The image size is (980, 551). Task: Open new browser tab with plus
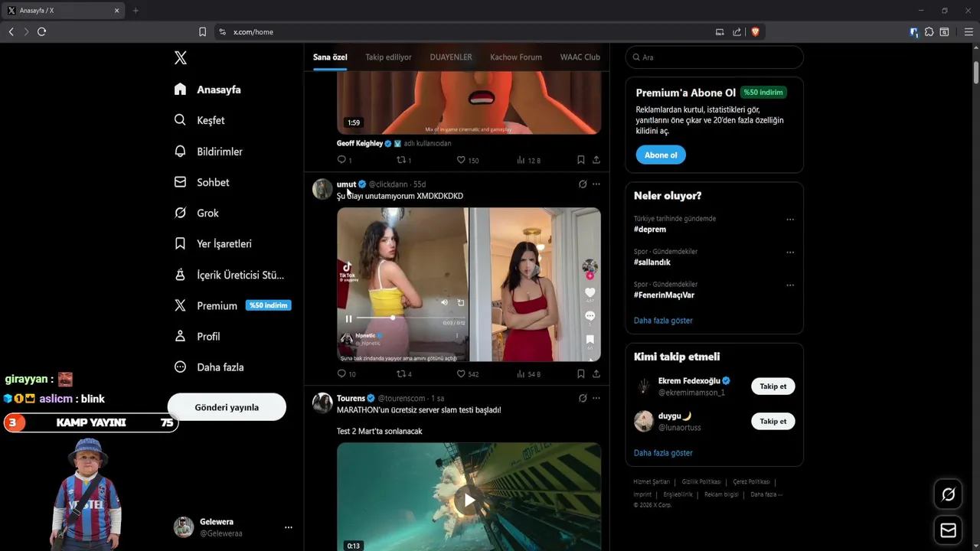point(136,11)
